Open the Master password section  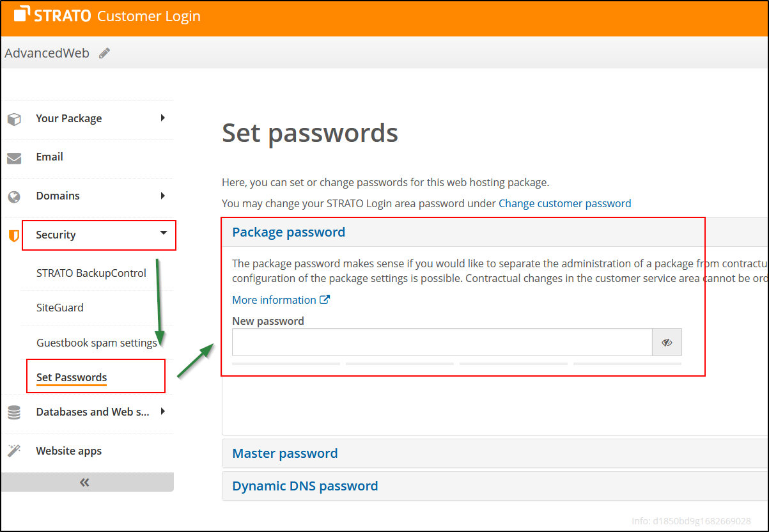tap(285, 453)
